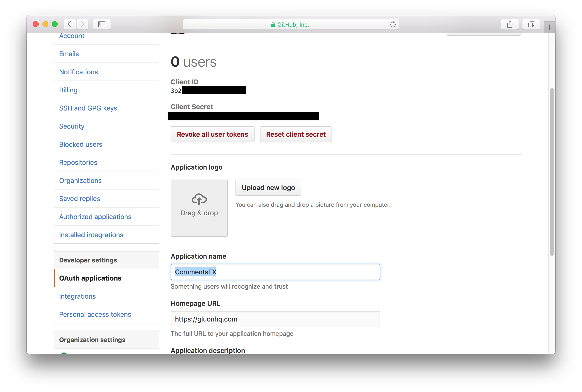Click the upload cloud icon for logo
This screenshot has height=392, width=582.
[x=199, y=198]
